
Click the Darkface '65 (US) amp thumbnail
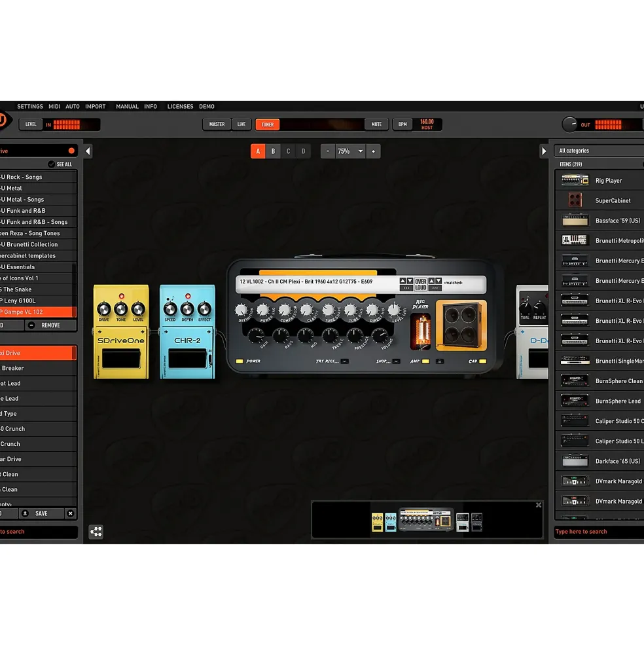tap(575, 461)
